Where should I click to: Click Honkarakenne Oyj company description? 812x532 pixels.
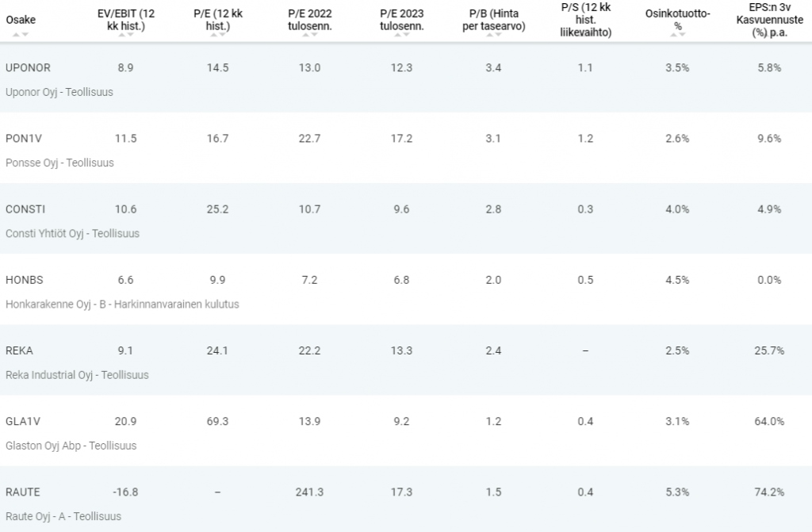[122, 304]
